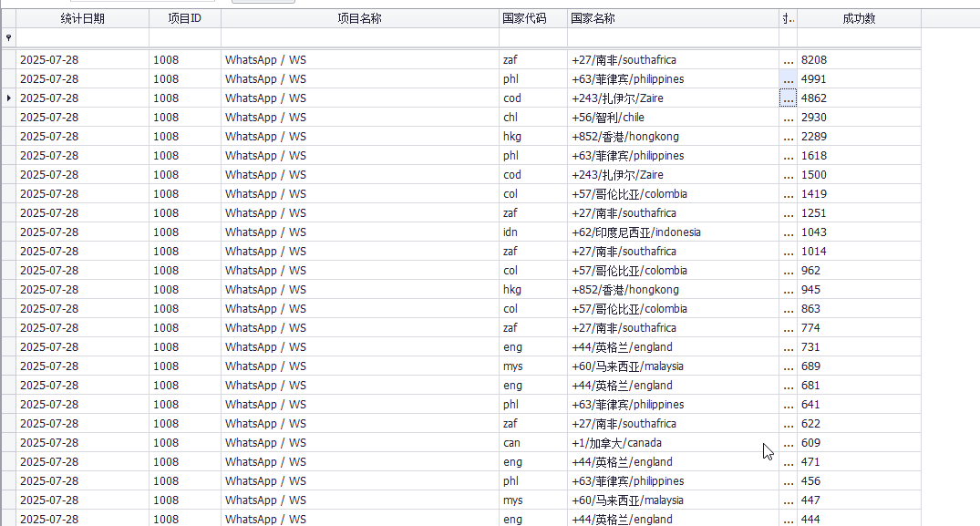Open the ellipsis button in the 2289 row
Image resolution: width=980 pixels, height=526 pixels.
(789, 136)
